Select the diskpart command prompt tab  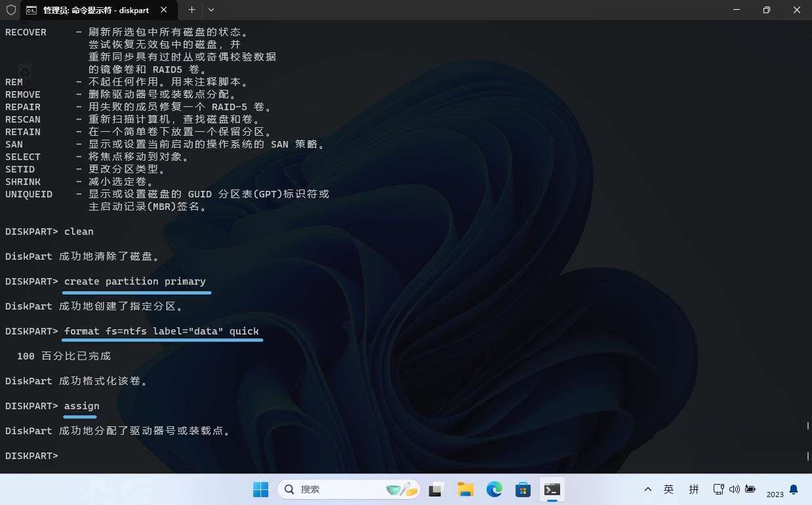point(95,10)
